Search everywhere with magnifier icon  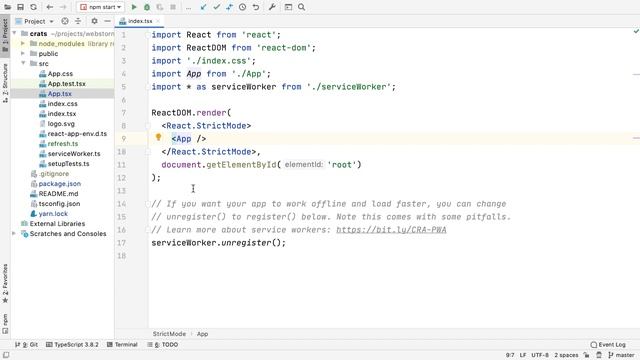(301, 7)
